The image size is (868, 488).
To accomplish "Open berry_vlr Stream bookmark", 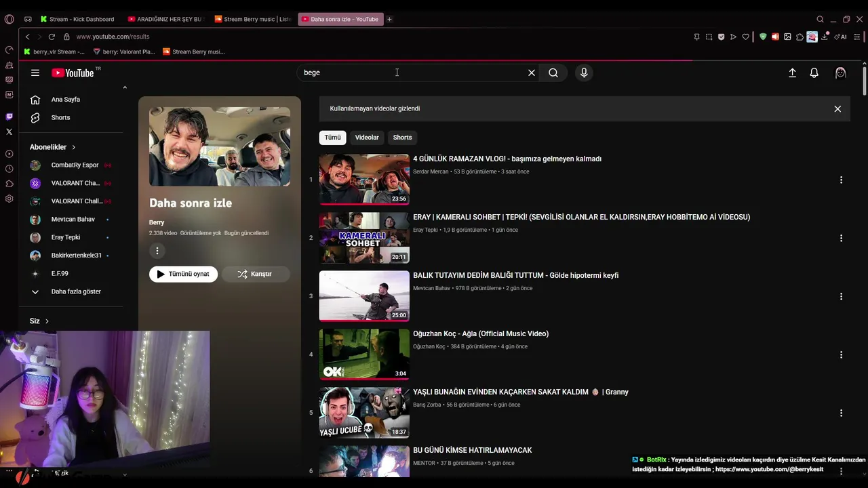I will [54, 52].
